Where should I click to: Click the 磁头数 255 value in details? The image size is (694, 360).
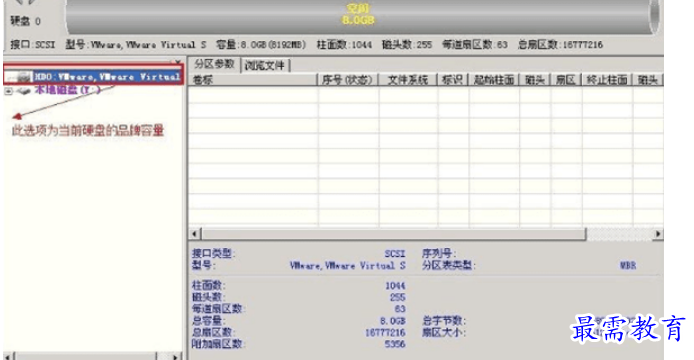397,297
